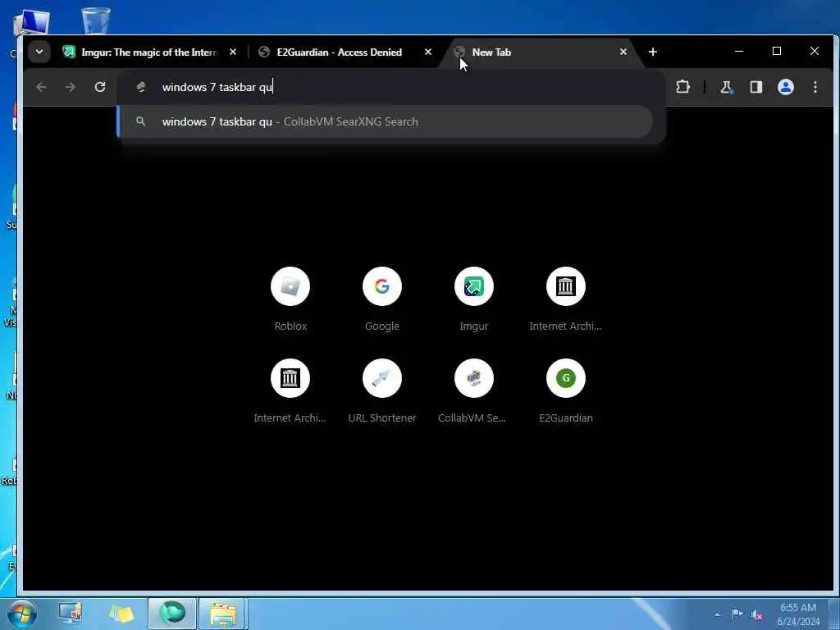Viewport: 840px width, 630px height.
Task: Open the taskbar sticky notes icon
Action: pos(121,614)
